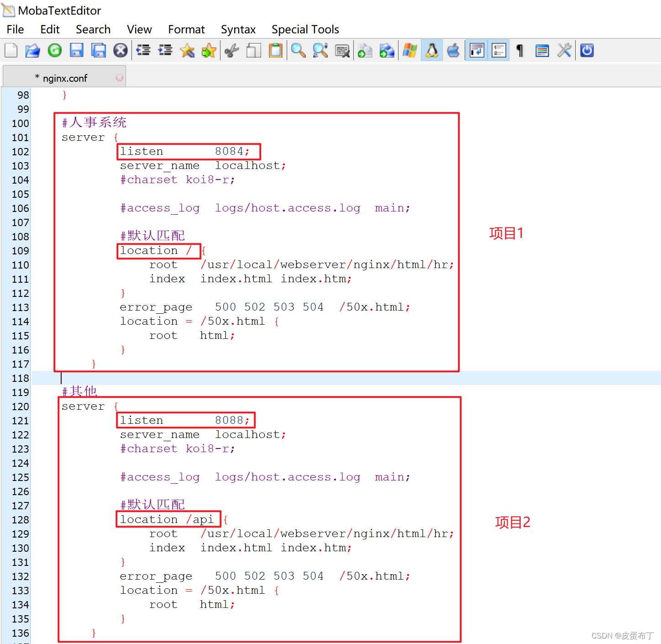Screen dimensions: 661x644
Task: Open the Find dialog
Action: coord(298,50)
